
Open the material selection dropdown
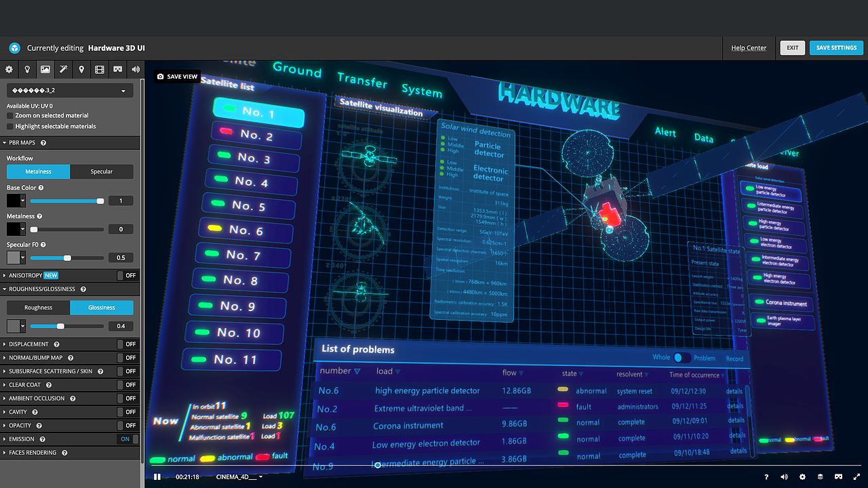70,90
